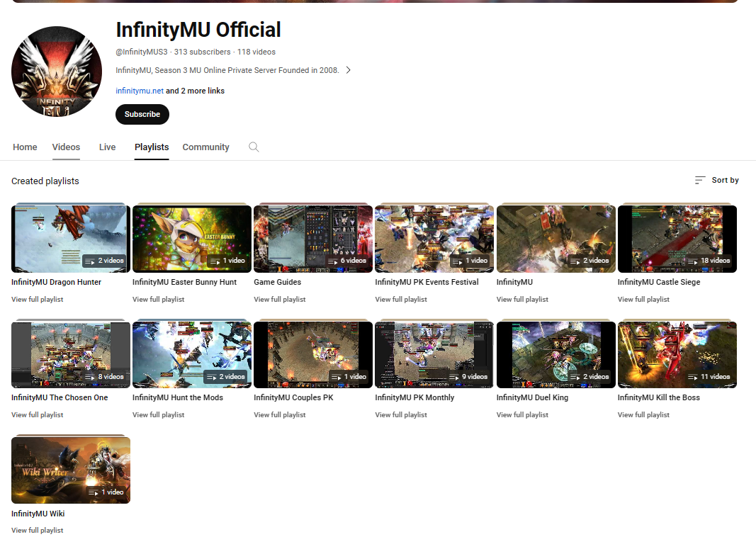756x549 pixels.
Task: Subscribe to InfinityMU Official channel
Action: coord(142,114)
